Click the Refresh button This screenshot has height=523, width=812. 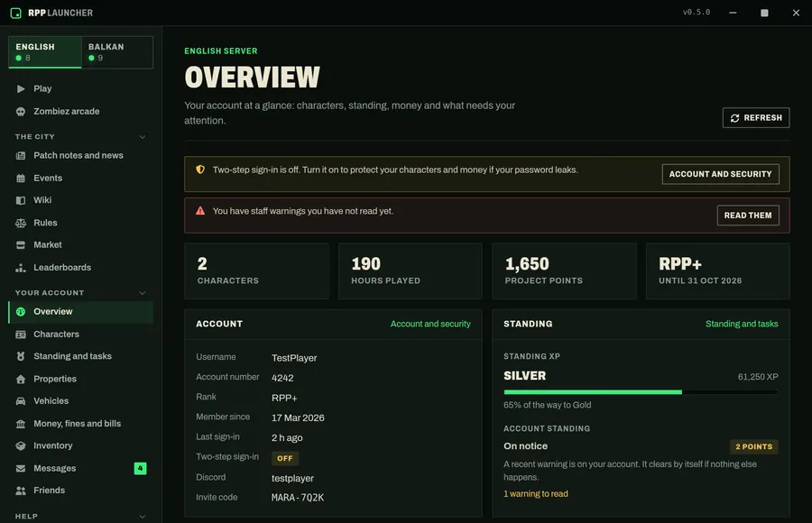point(756,118)
